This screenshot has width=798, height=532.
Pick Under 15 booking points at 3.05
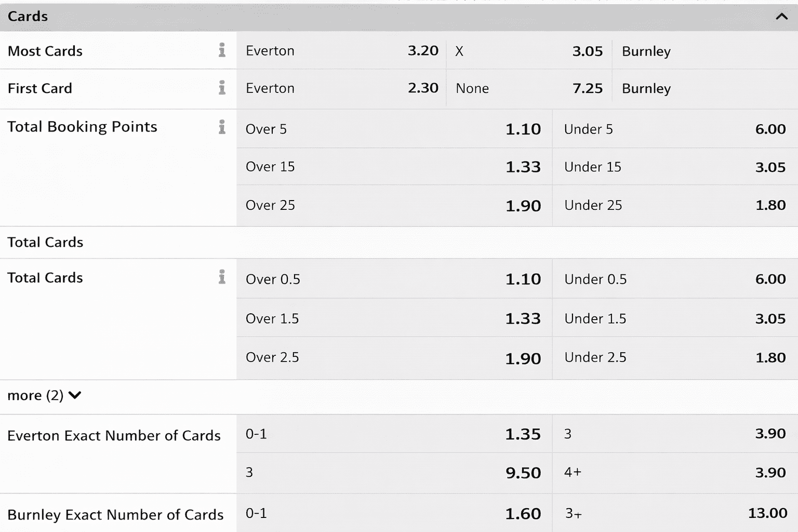674,167
